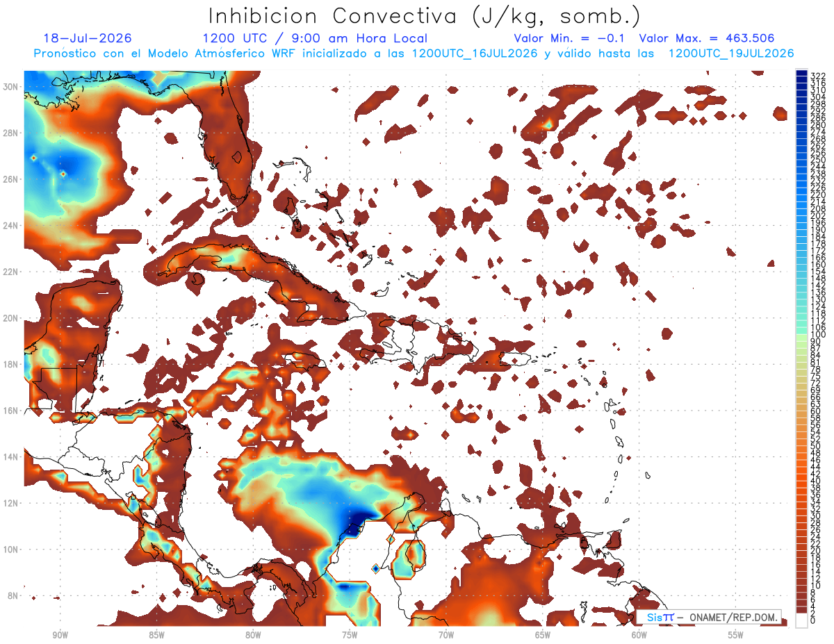Click the light green swatch beside the 100 label
The width and height of the screenshot is (834, 644).
coord(801,337)
